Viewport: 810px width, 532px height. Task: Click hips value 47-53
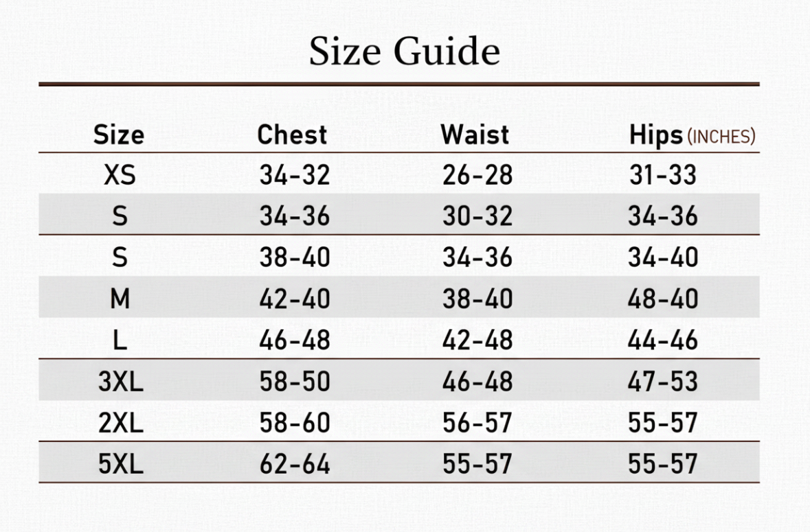[x=663, y=382]
